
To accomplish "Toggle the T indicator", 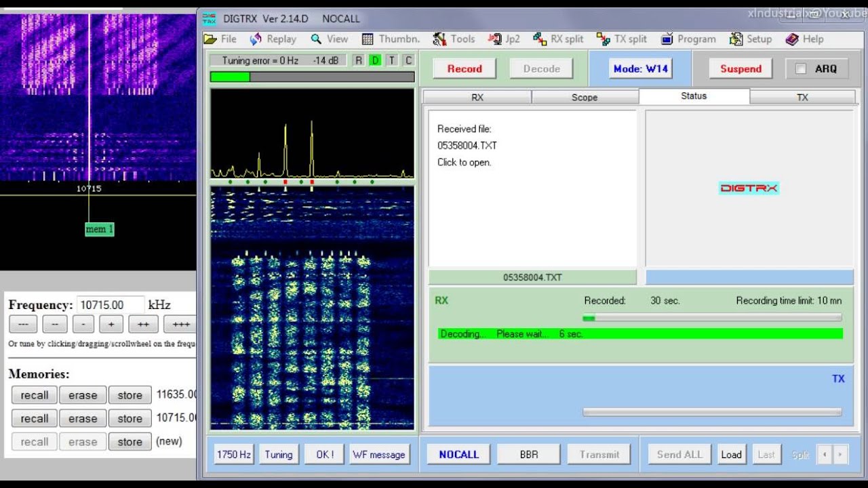I will coord(392,60).
